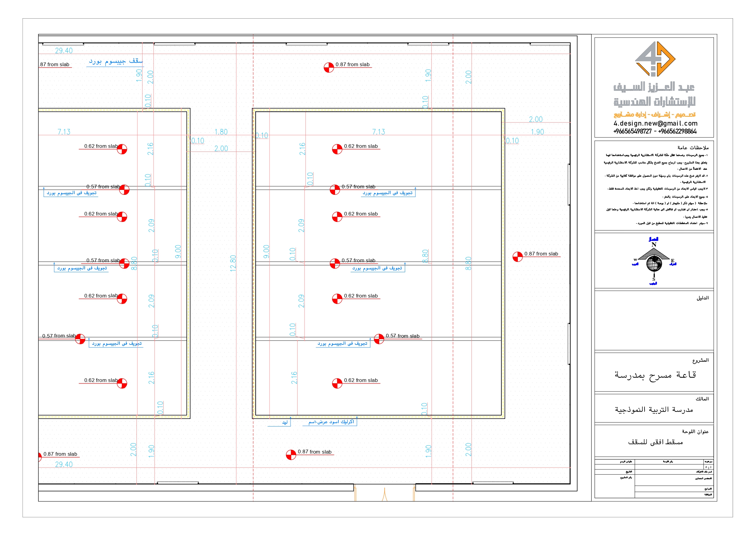Screen dimensions: 756x535
Task: Select the 1.80 dimension between panels
Action: click(x=221, y=132)
